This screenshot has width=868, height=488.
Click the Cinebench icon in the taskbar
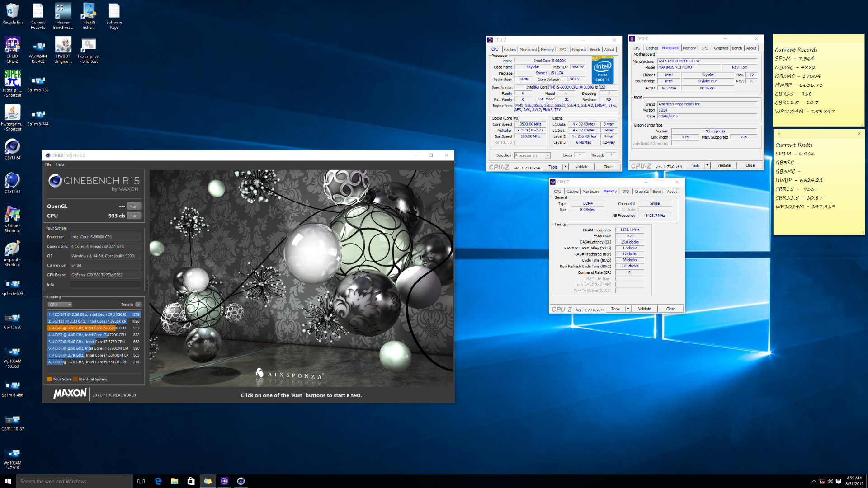click(241, 481)
